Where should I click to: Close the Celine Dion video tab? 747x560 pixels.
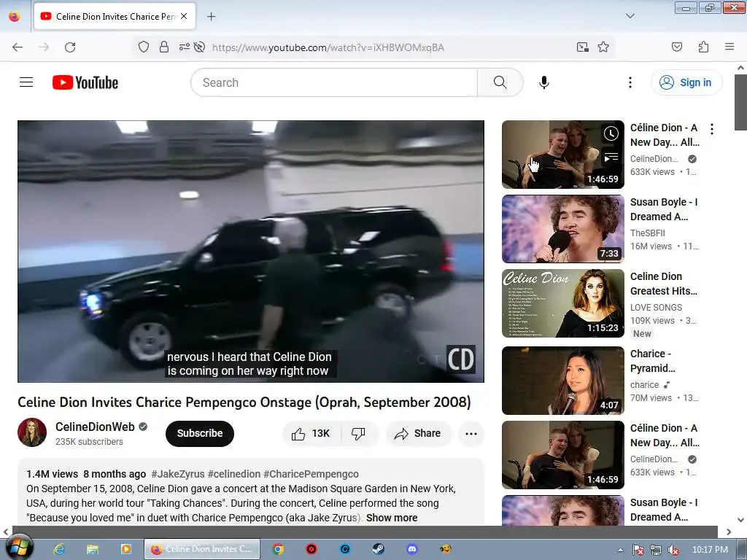click(x=184, y=16)
